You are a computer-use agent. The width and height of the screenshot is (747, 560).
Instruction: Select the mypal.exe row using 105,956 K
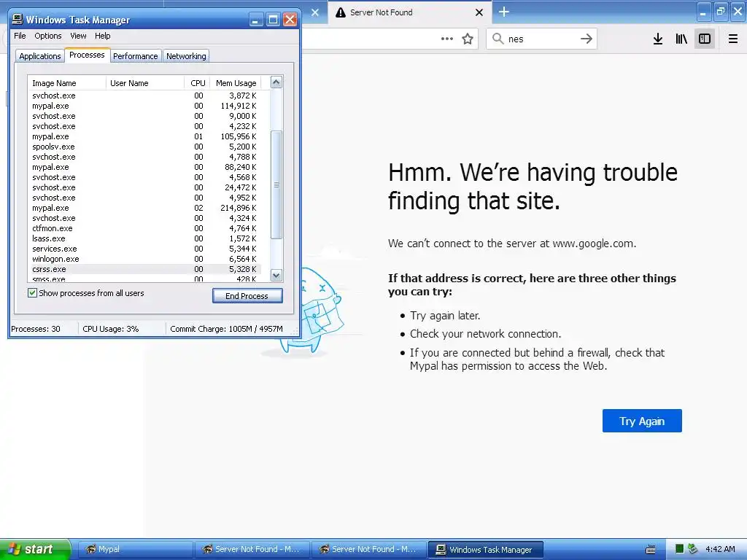click(x=144, y=136)
